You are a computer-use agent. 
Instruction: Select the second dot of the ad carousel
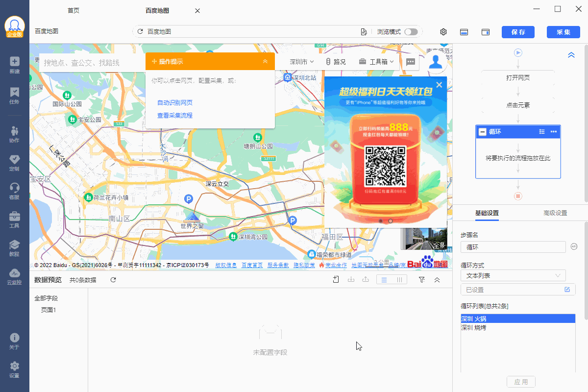391,221
